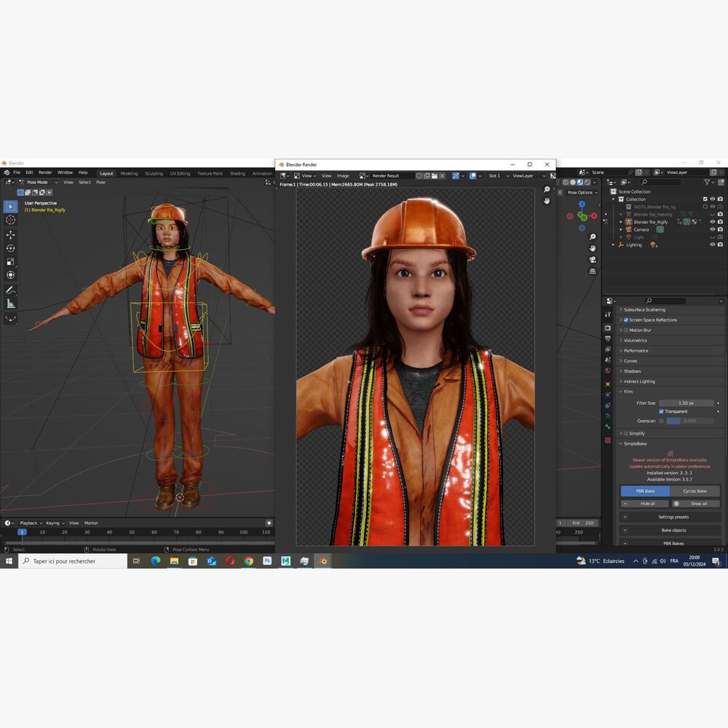
Task: Enable the Overscan checkbox
Action: pyautogui.click(x=661, y=421)
